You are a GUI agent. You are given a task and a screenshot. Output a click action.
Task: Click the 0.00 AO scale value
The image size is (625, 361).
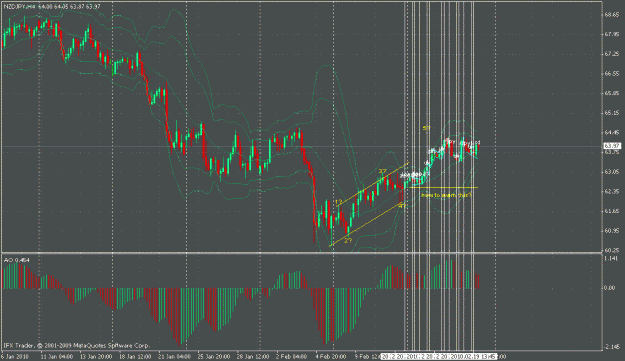pyautogui.click(x=610, y=288)
